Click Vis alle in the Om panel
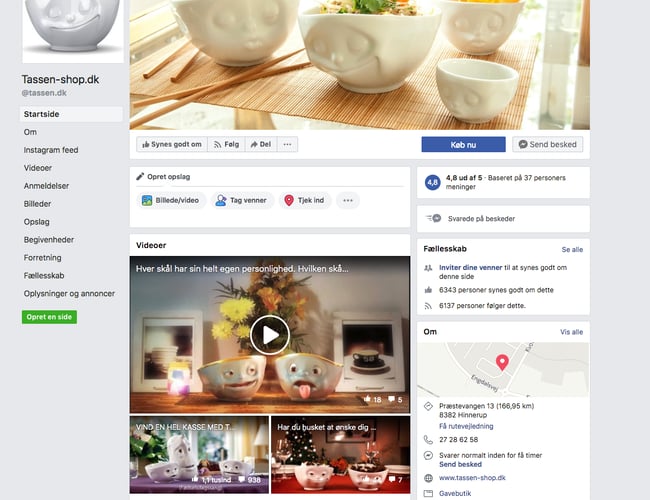Screen dimensions: 650x500 [571, 332]
